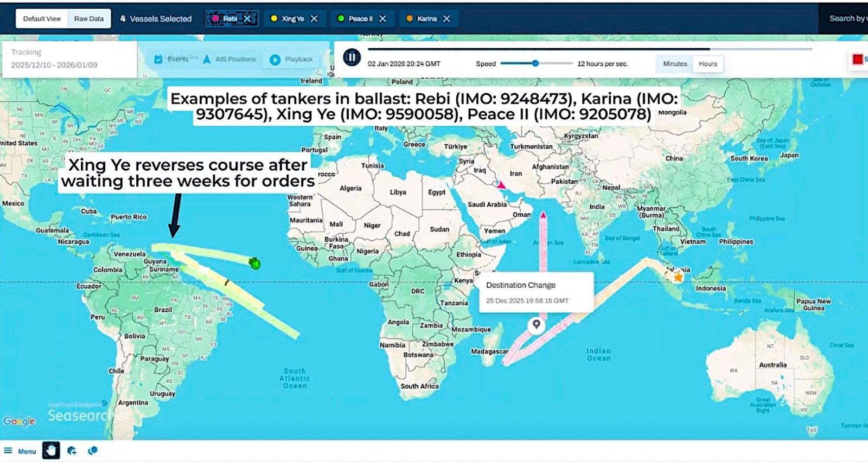Open the hamburger Menu
The image size is (868, 462).
20,451
